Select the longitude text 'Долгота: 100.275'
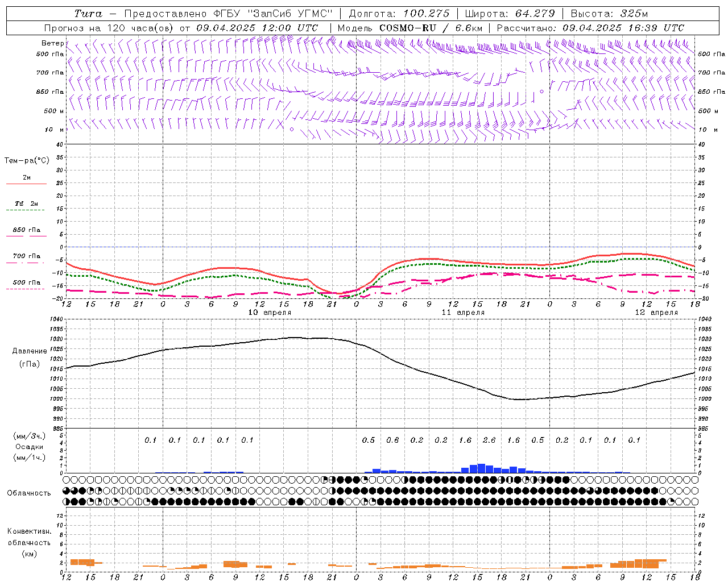The image size is (728, 582). coord(399,14)
